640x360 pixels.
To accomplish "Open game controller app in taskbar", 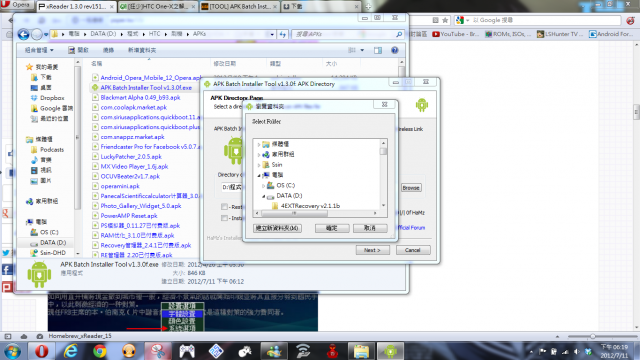I will coord(187,351).
